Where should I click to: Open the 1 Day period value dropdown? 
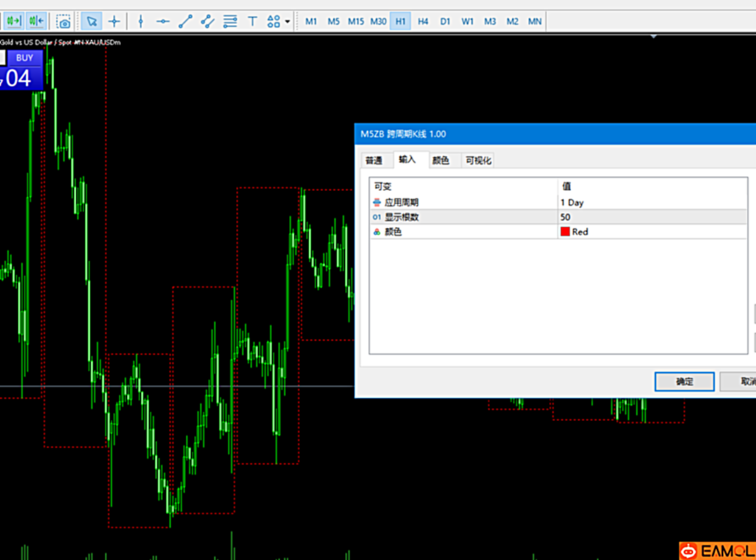(x=650, y=203)
